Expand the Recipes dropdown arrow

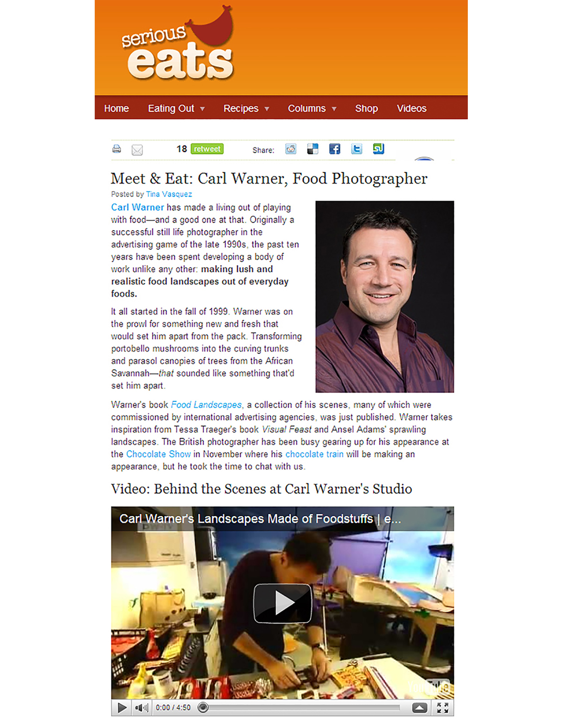(x=267, y=109)
